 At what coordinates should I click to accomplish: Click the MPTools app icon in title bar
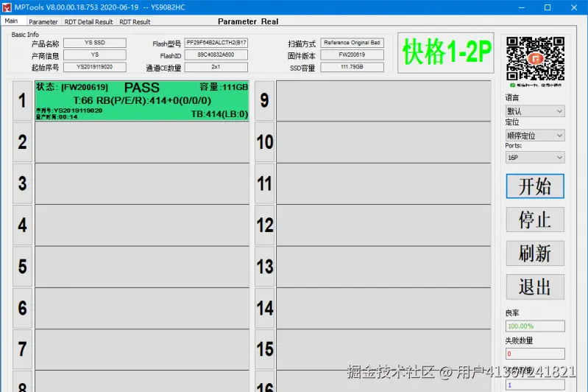(7, 7)
